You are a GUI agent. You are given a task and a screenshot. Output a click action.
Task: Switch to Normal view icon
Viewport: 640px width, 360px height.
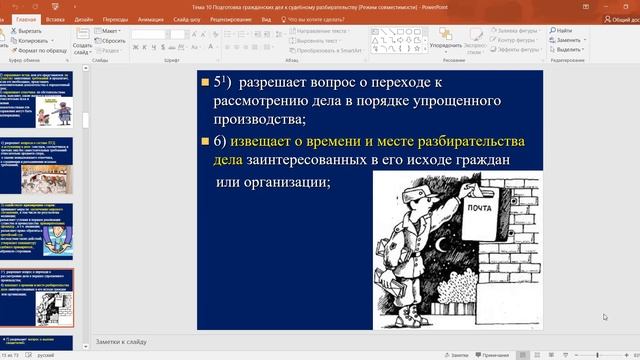522,355
